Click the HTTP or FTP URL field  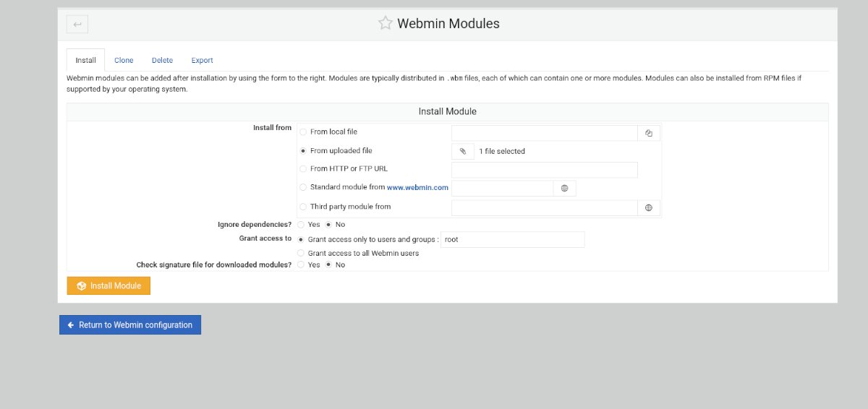[544, 170]
